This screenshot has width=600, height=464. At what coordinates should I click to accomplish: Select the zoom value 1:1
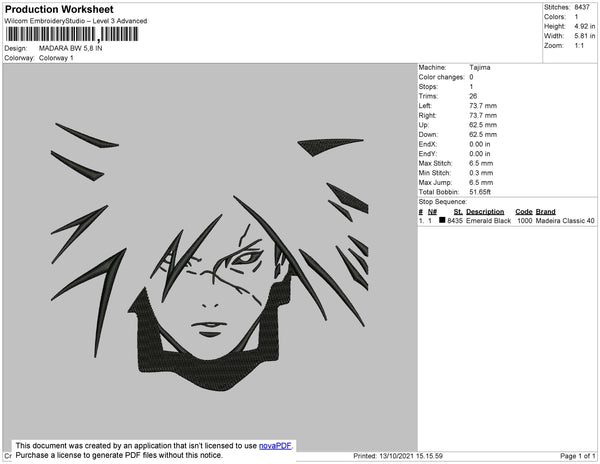point(579,46)
